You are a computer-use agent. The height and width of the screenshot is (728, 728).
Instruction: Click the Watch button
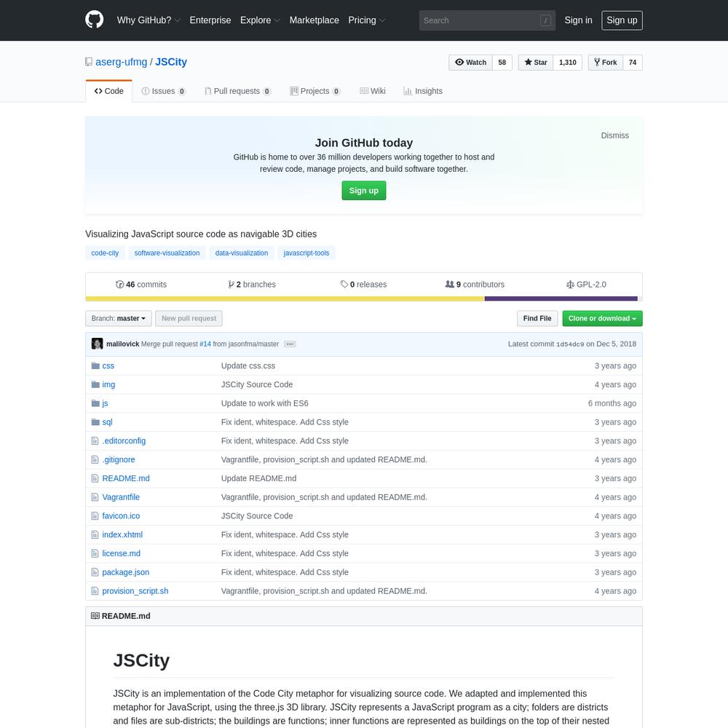[471, 62]
